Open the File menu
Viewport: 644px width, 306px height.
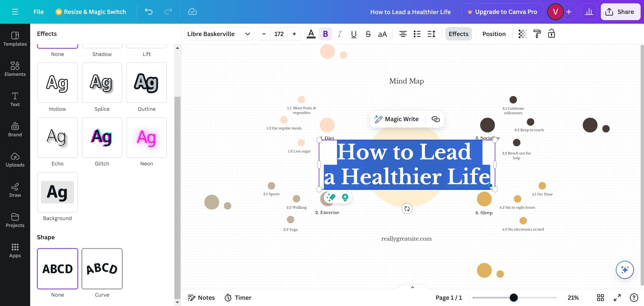(x=38, y=12)
